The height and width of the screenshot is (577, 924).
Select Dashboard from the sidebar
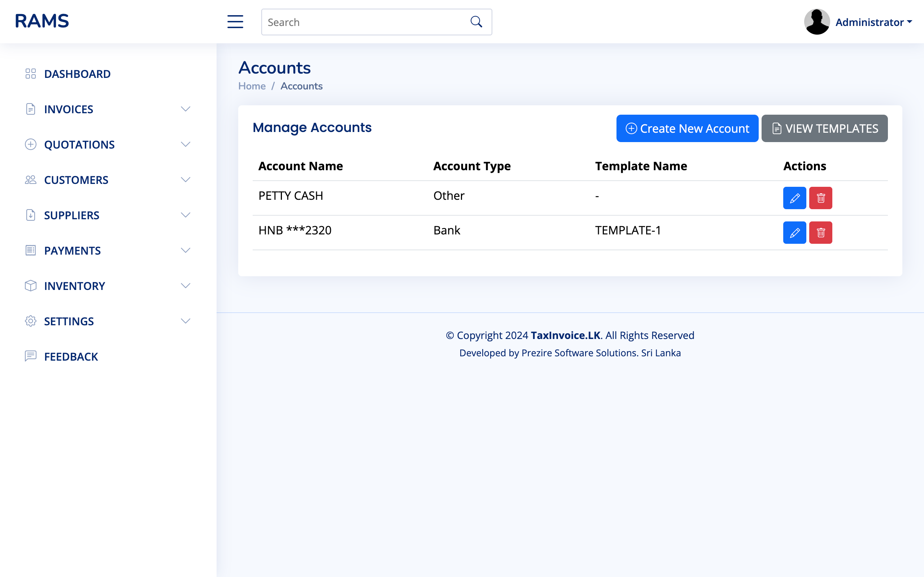pyautogui.click(x=78, y=73)
